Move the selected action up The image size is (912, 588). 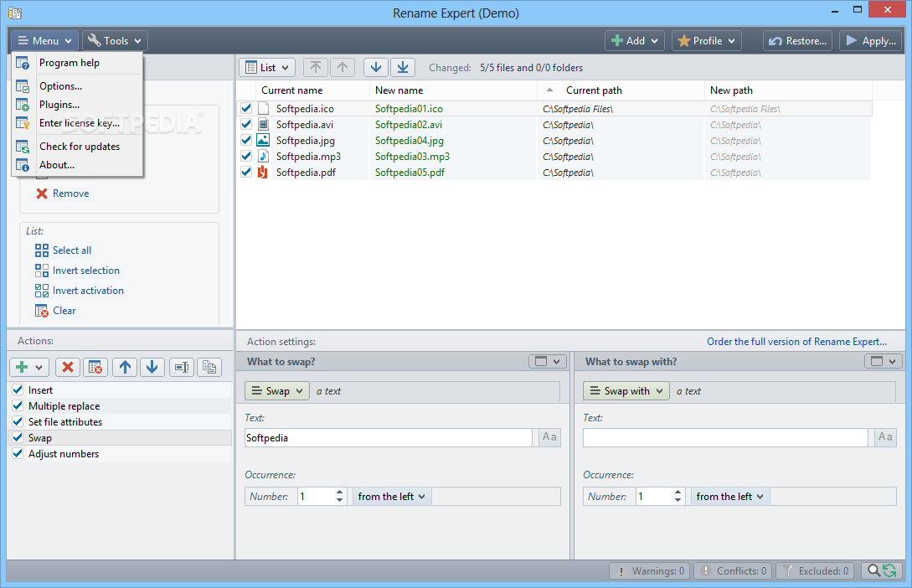[125, 367]
